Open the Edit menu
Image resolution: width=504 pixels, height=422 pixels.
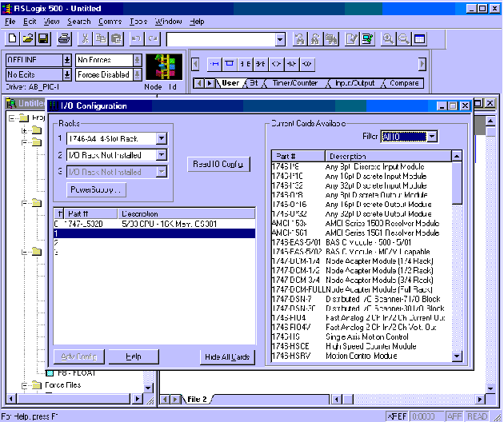[x=30, y=22]
